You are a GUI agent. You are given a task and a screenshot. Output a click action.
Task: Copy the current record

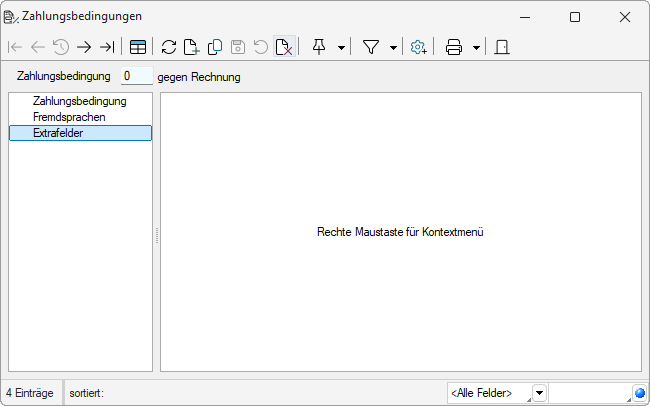pos(215,47)
